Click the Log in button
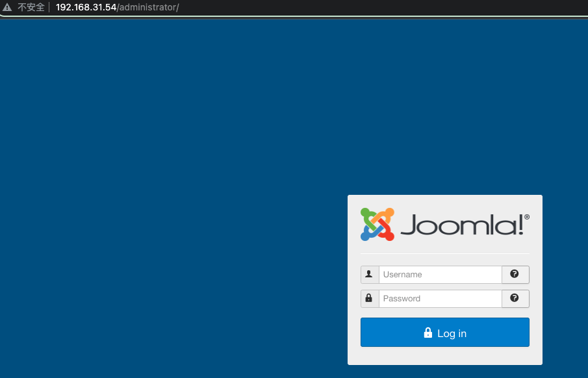Screen dimensions: 588x378 tap(445, 333)
